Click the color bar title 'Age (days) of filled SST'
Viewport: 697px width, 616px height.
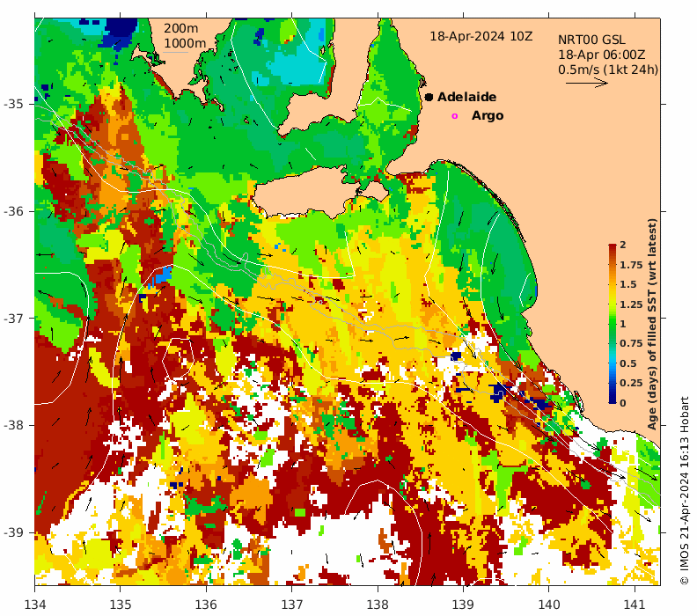(652, 324)
